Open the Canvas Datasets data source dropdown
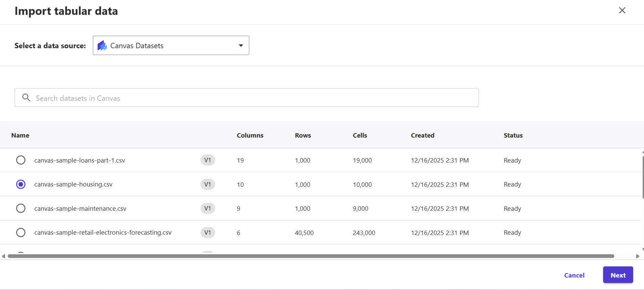Image resolution: width=644 pixels, height=290 pixels. point(171,46)
